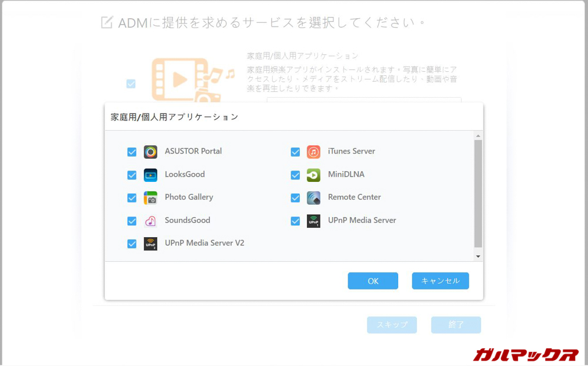Uncheck the Remote Center checkbox
Image resolution: width=588 pixels, height=366 pixels.
coord(295,198)
